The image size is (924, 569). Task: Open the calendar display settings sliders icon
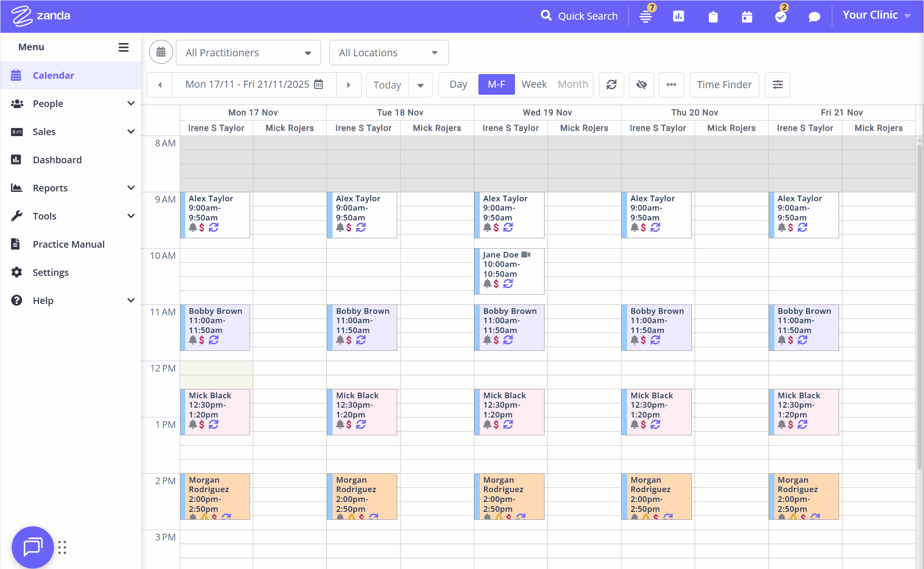[x=777, y=84]
